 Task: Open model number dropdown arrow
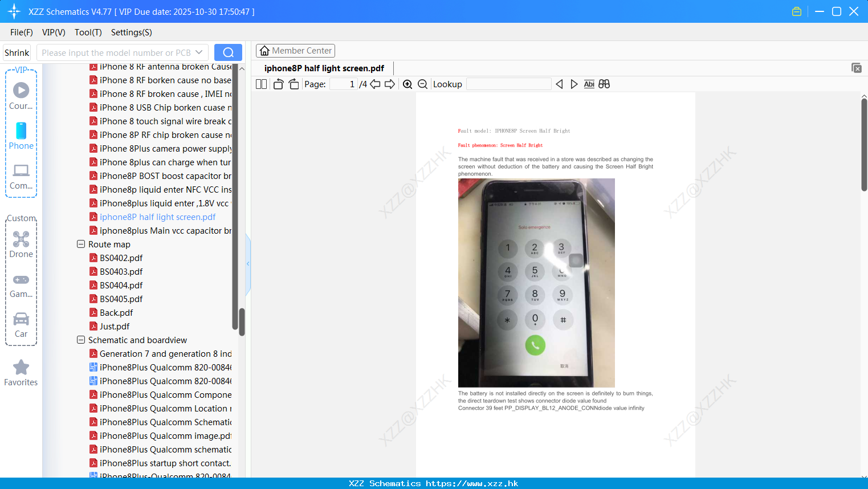(199, 52)
